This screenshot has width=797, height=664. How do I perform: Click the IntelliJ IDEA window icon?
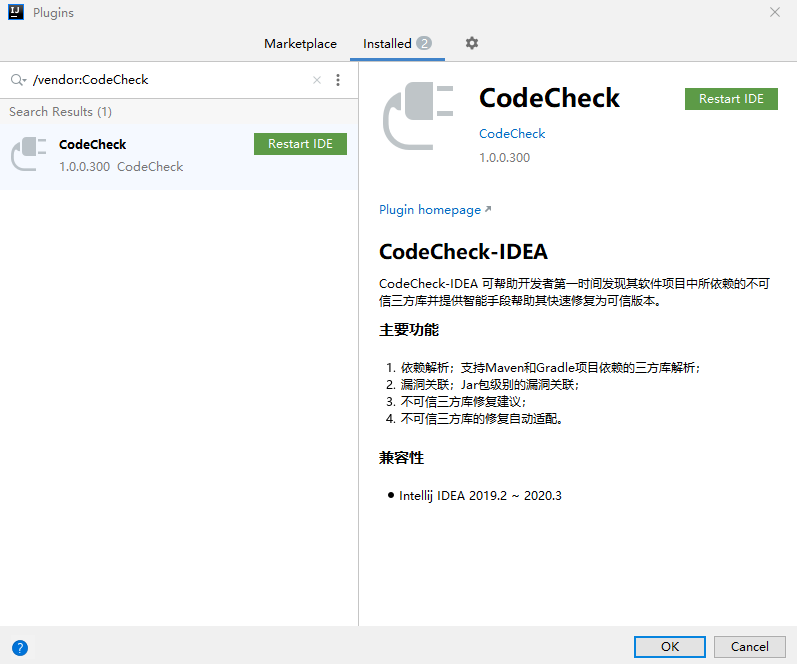tap(16, 12)
